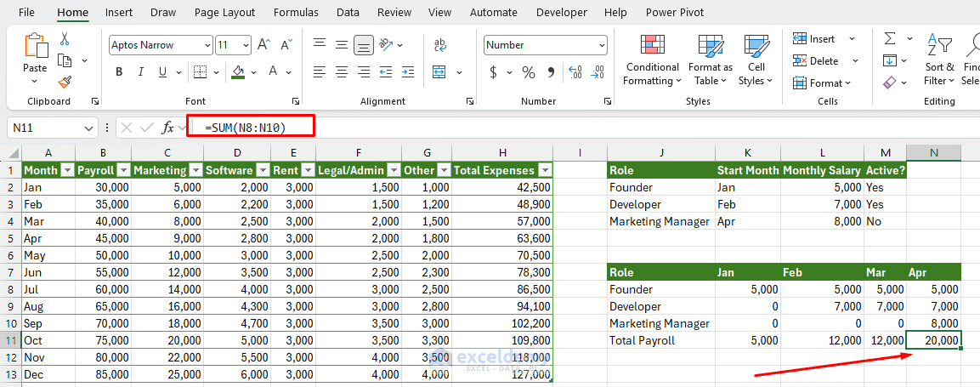
Task: Increase font size with larger A
Action: [263, 44]
